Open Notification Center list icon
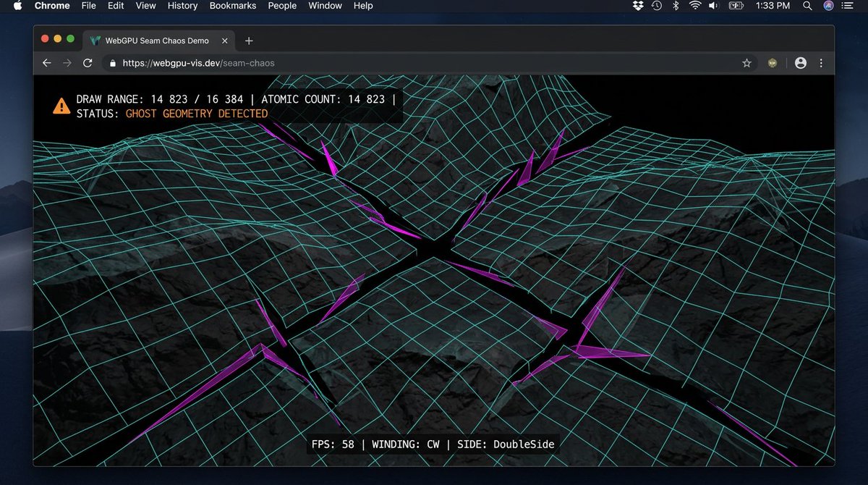The image size is (868, 485). [x=848, y=6]
